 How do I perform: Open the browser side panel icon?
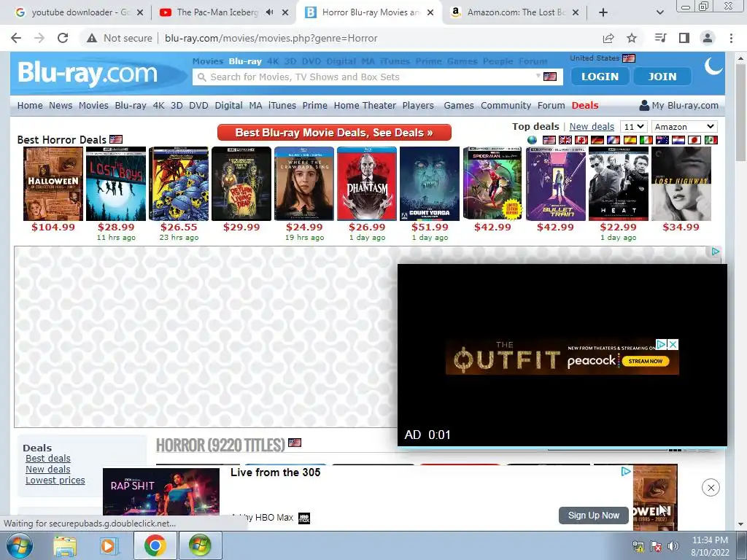(x=684, y=38)
